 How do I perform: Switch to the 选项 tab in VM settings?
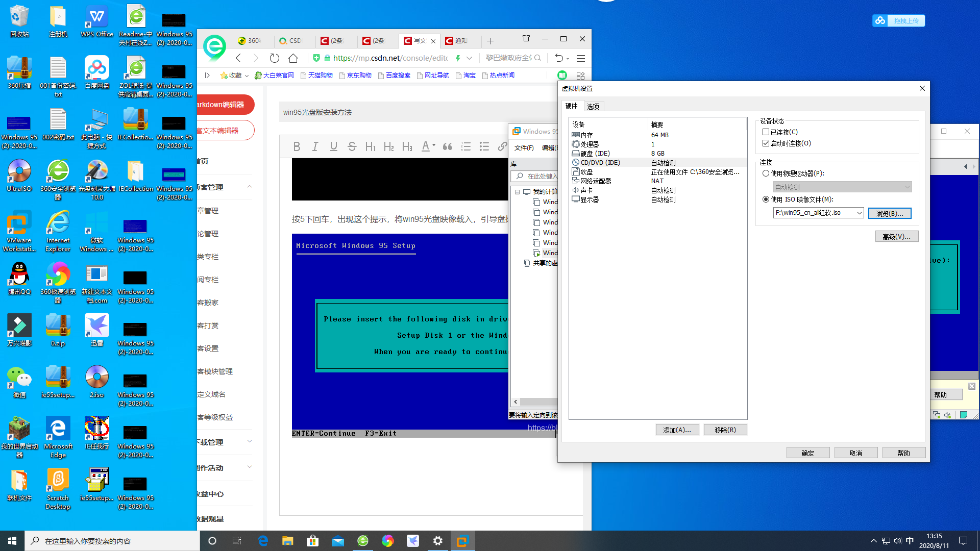click(x=593, y=106)
